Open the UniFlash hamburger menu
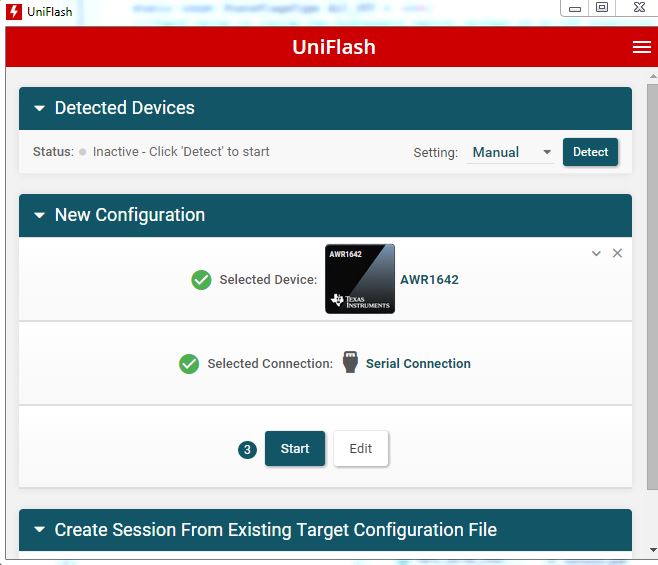658x565 pixels. click(642, 47)
